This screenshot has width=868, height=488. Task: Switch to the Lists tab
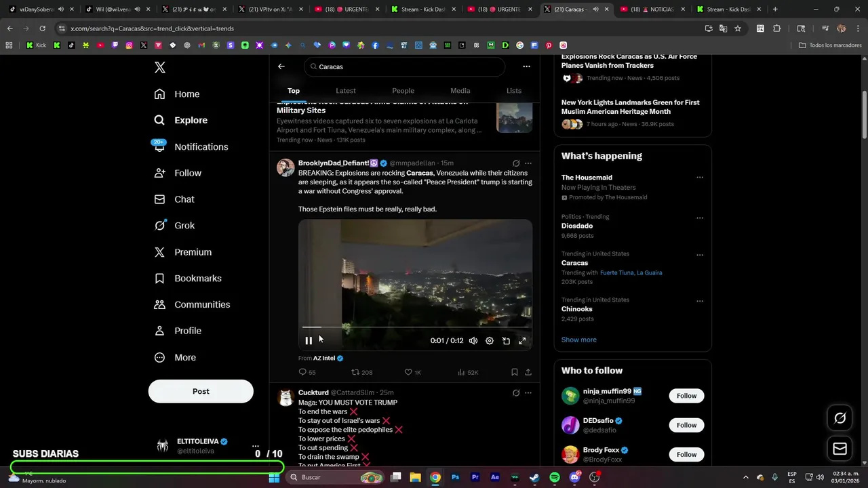[x=514, y=91]
